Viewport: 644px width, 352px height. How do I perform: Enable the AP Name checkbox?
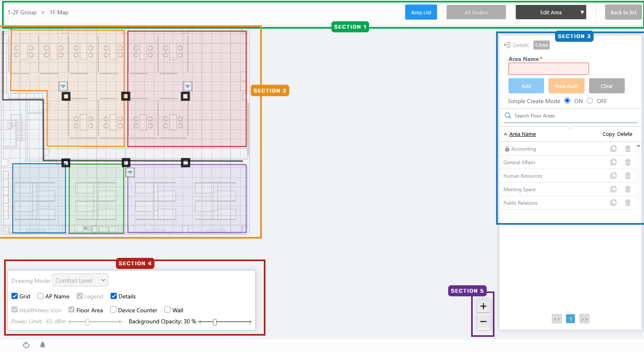[x=41, y=296]
